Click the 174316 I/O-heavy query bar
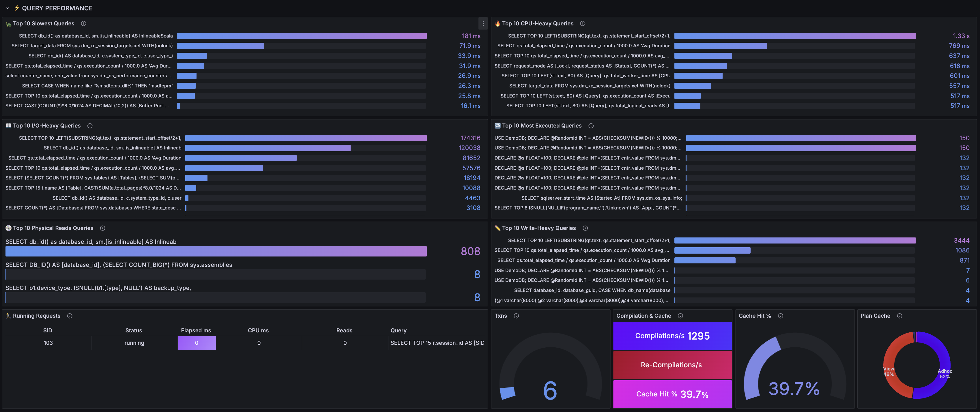The image size is (980, 412). [x=306, y=138]
